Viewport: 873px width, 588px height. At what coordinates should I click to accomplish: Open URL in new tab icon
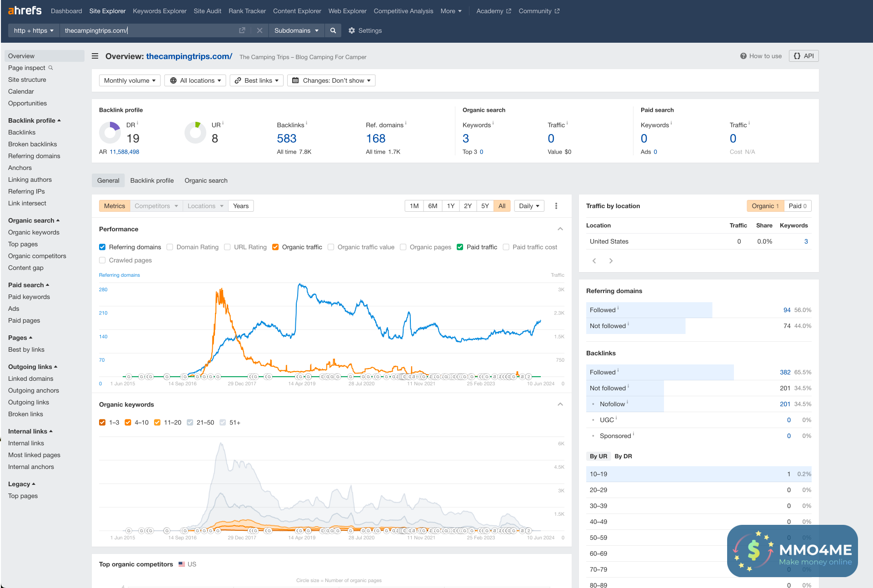242,30
